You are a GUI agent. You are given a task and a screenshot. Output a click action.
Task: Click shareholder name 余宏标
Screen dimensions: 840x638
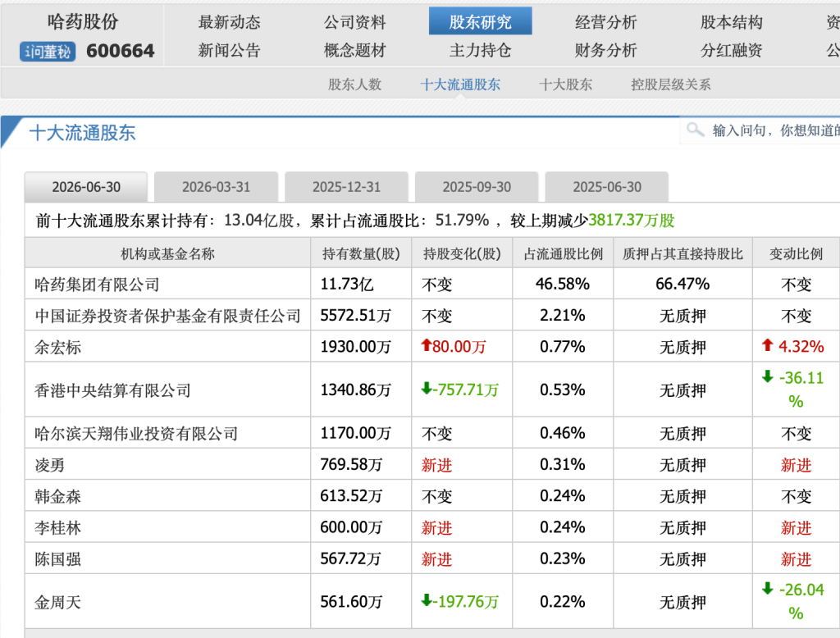[x=58, y=347]
